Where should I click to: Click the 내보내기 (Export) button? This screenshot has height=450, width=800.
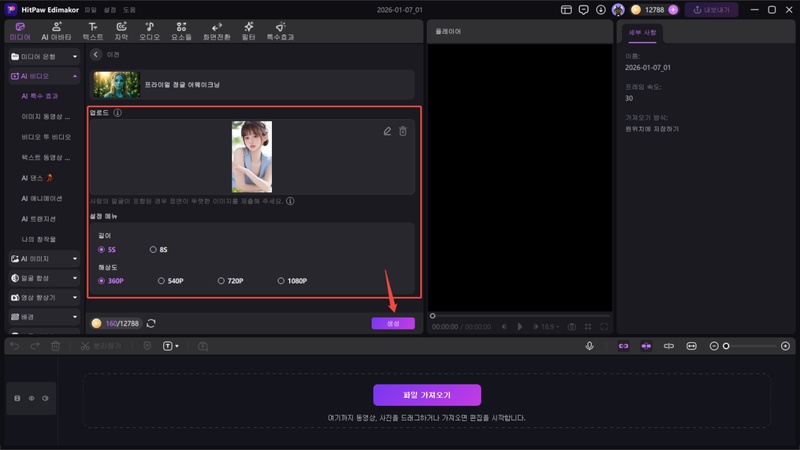click(711, 10)
